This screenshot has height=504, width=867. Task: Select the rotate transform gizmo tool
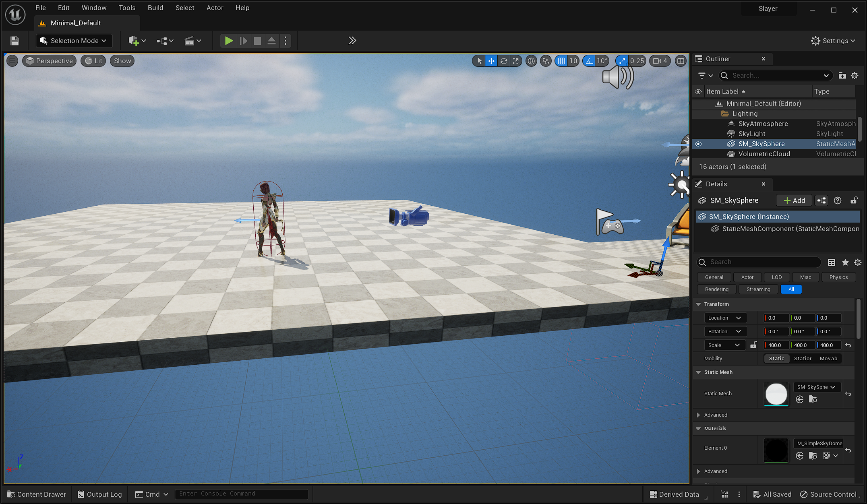click(503, 61)
